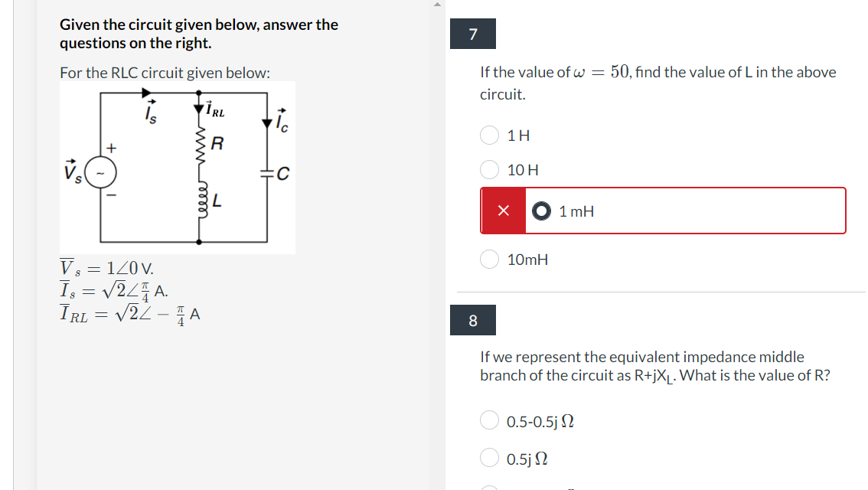This screenshot has height=490, width=868.
Task: Click the red X incorrect-answer icon
Action: tap(503, 210)
